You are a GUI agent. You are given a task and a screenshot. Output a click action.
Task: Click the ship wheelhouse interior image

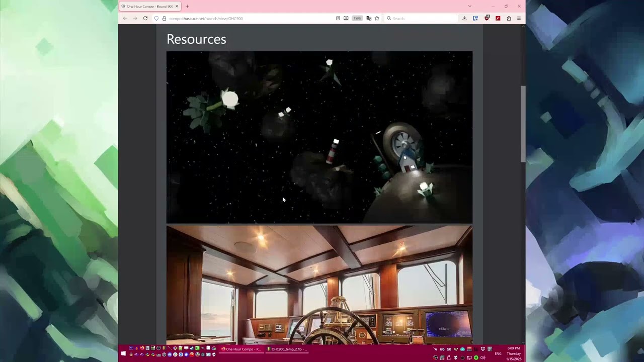pos(319,285)
